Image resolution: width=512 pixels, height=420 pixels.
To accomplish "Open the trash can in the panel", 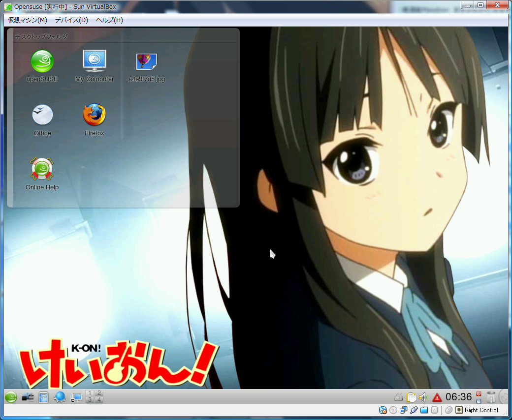I will pyautogui.click(x=491, y=397).
